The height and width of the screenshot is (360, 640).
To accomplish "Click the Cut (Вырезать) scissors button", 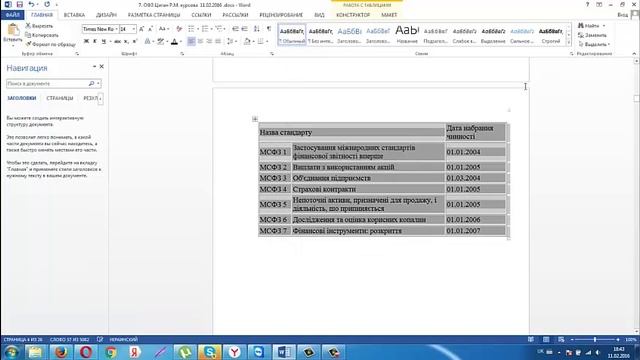I will pyautogui.click(x=39, y=26).
